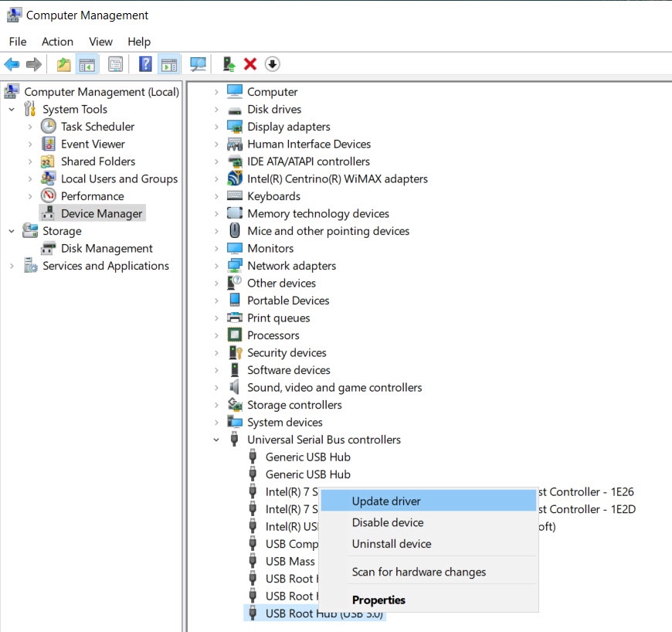Choose Update driver from the context menu
Viewport: 672px width, 632px height.
click(386, 501)
